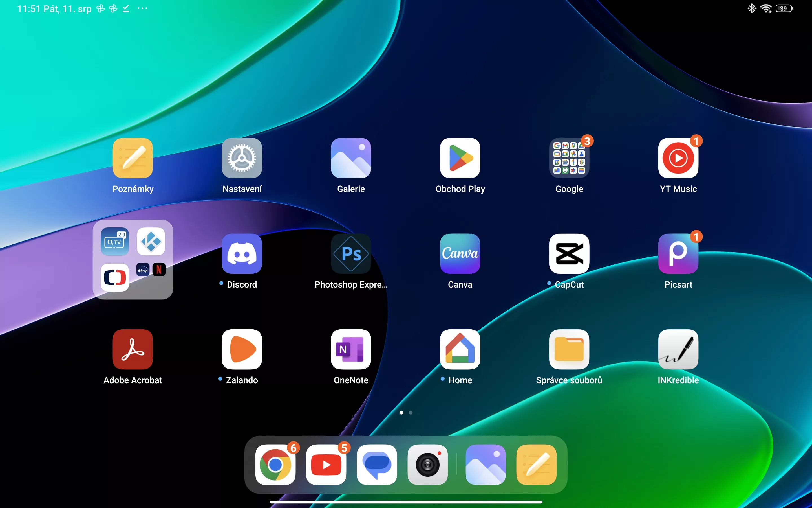
Task: Open the Poznámky app on home screen
Action: [x=133, y=158]
